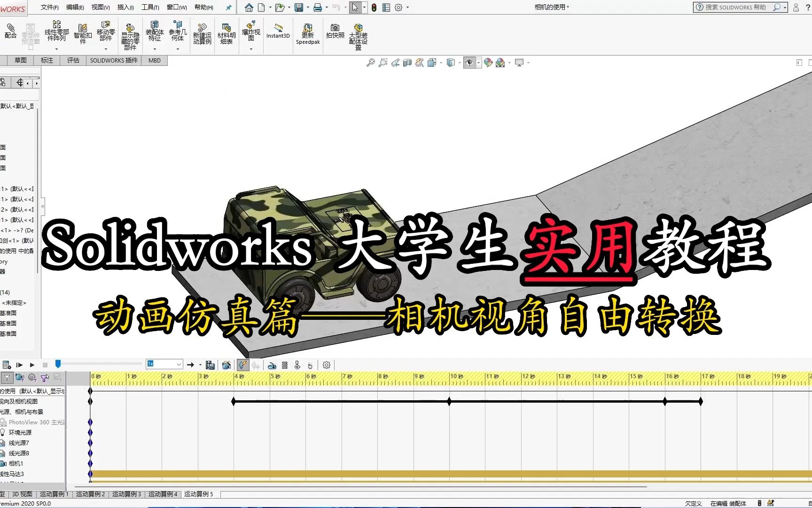Toggle Instant3D
The width and height of the screenshot is (812, 508).
[x=278, y=31]
